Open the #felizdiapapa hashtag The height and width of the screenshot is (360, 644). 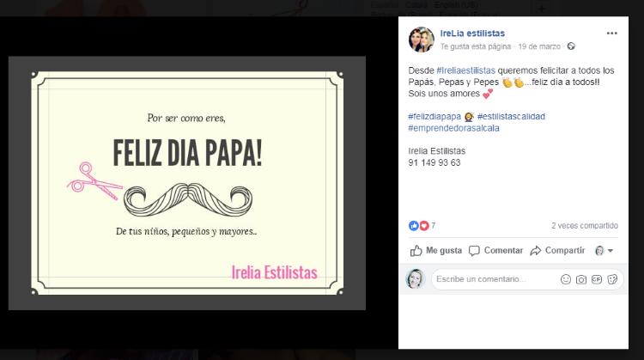(x=434, y=116)
